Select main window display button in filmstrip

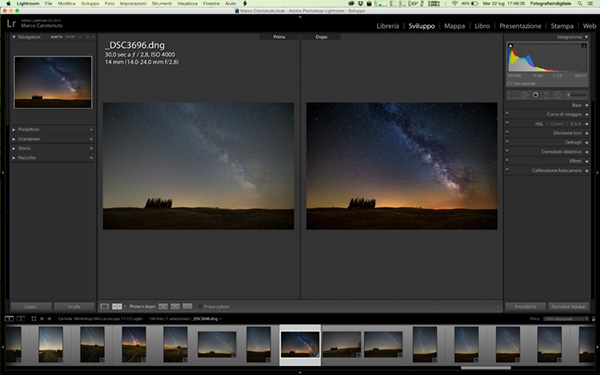[x=9, y=318]
